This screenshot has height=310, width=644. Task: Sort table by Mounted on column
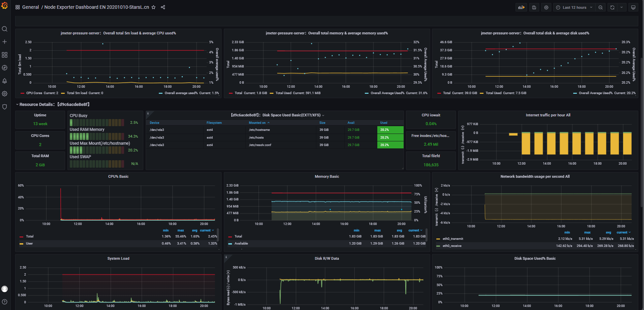[x=259, y=123]
